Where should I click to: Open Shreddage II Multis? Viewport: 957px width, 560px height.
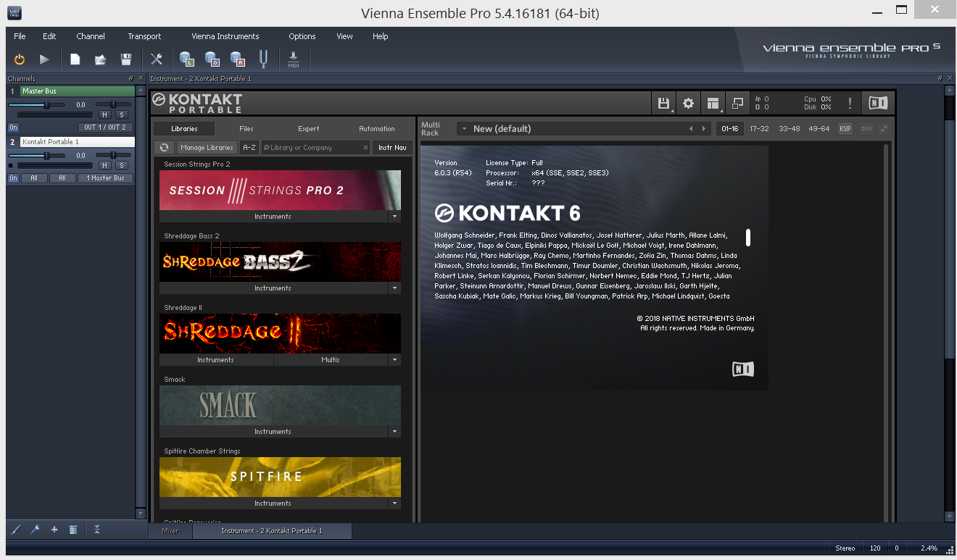pos(331,359)
